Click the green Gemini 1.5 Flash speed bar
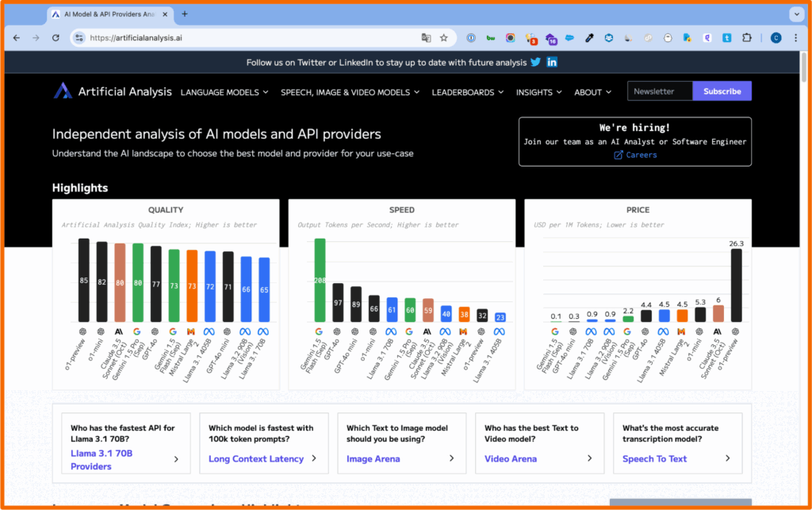This screenshot has height=510, width=812. pyautogui.click(x=320, y=280)
